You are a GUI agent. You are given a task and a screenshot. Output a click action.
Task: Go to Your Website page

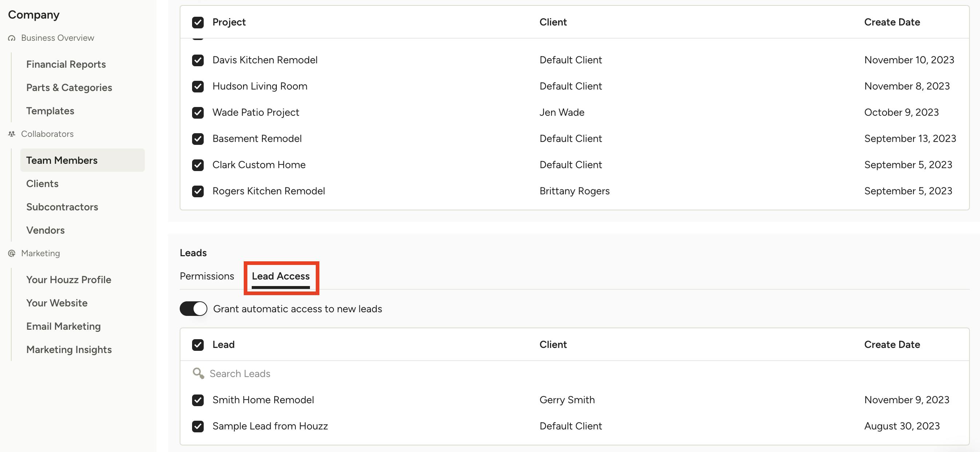57,303
